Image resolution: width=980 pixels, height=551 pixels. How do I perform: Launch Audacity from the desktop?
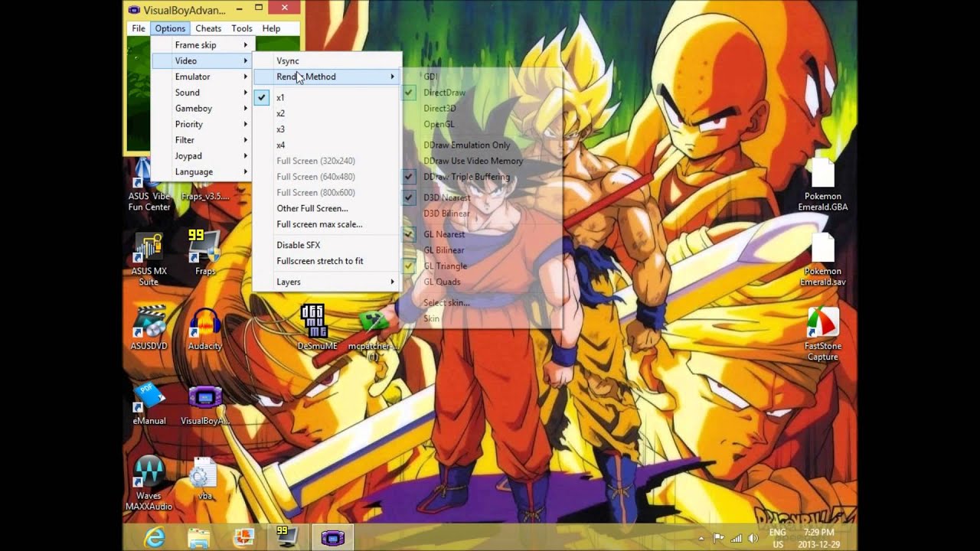click(204, 329)
